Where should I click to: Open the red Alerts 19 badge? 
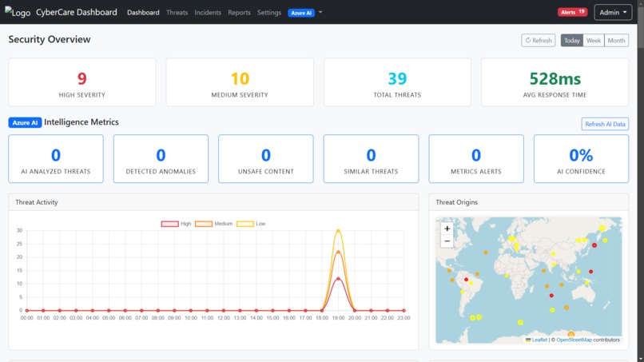tap(572, 12)
